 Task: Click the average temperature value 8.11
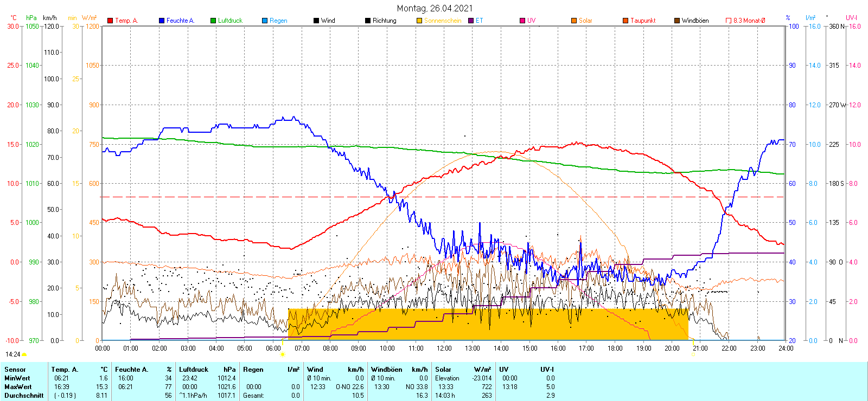(101, 396)
